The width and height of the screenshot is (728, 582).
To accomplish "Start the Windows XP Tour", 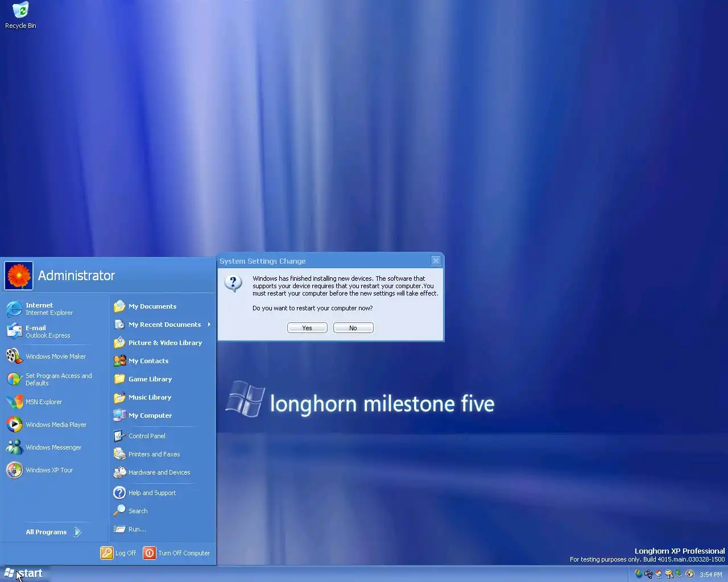I will [55, 470].
